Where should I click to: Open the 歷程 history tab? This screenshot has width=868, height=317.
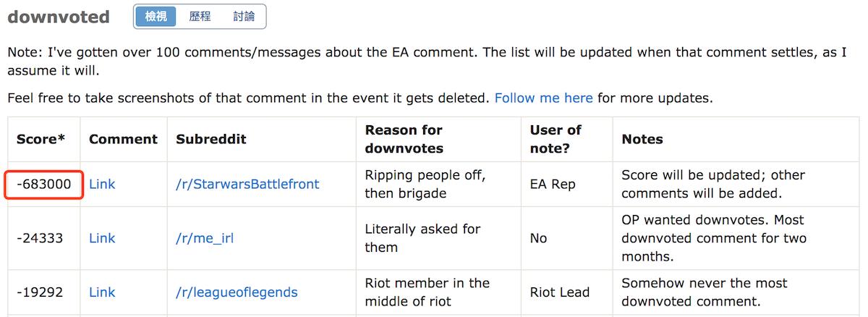200,17
